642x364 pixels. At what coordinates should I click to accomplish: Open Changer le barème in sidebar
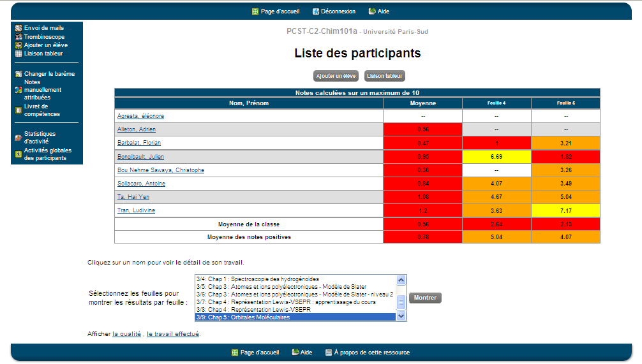point(50,74)
